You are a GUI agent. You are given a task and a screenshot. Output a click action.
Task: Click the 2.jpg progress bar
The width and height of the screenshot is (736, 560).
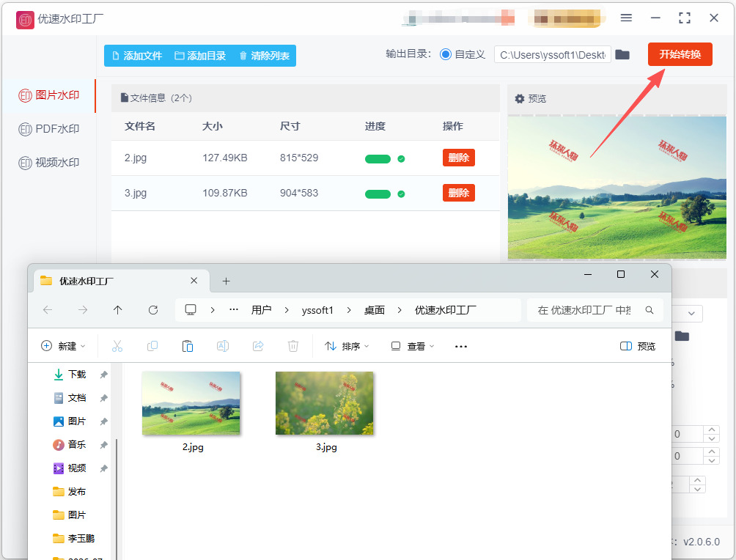(378, 158)
